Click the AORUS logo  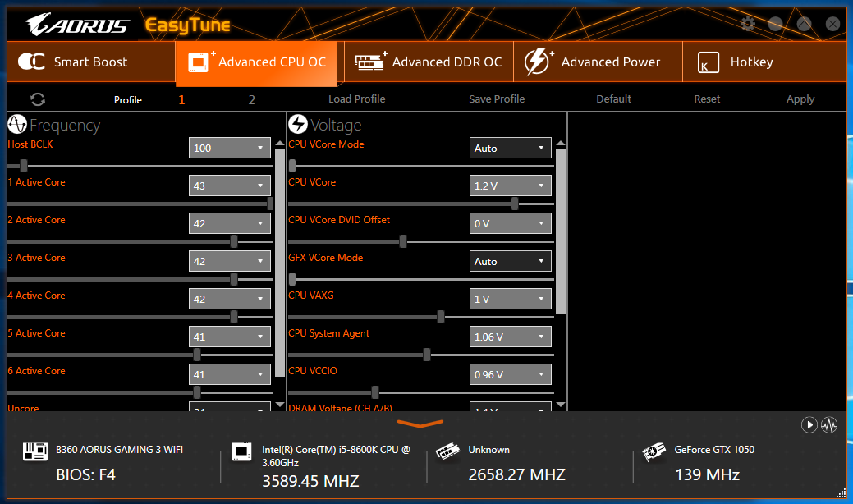click(76, 25)
